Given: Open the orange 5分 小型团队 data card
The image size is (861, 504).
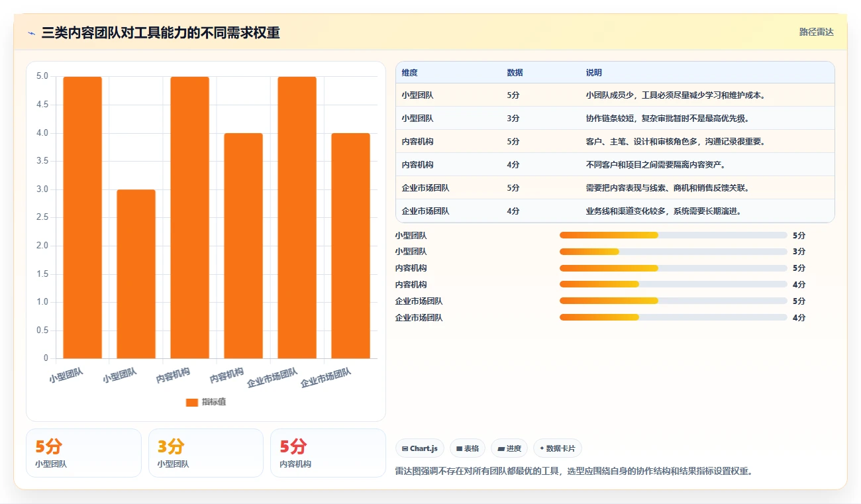Looking at the screenshot, I should tap(83, 453).
